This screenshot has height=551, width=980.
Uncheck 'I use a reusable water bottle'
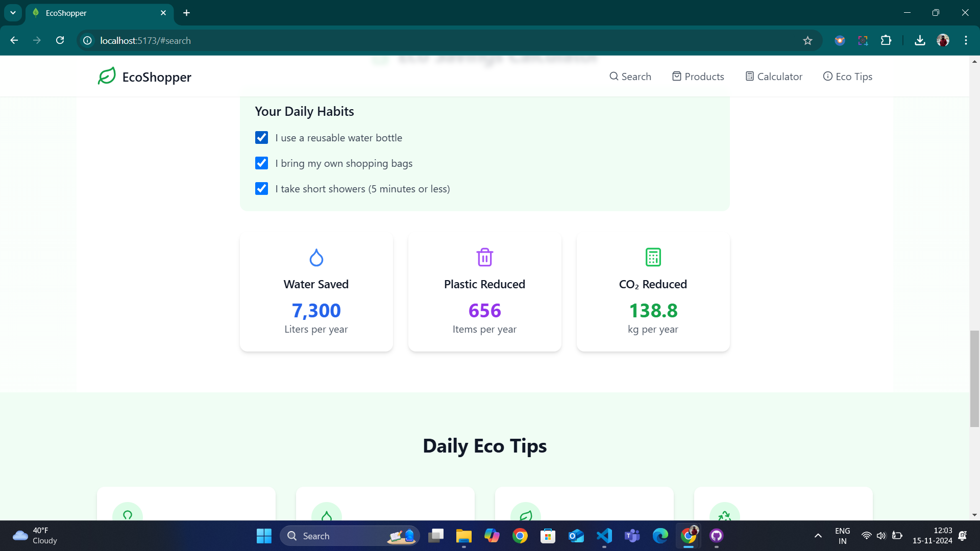[x=261, y=138]
